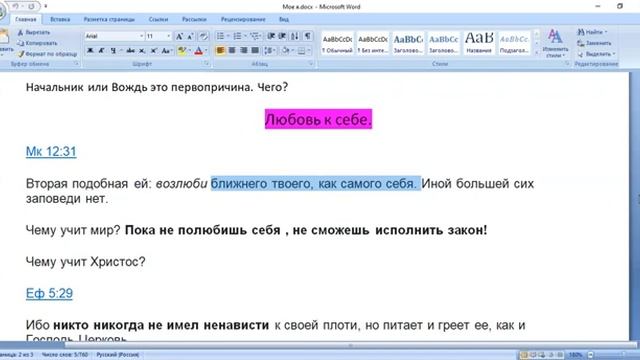640x360 pixels.
Task: Apply the Обычный style
Action: coord(337,43)
